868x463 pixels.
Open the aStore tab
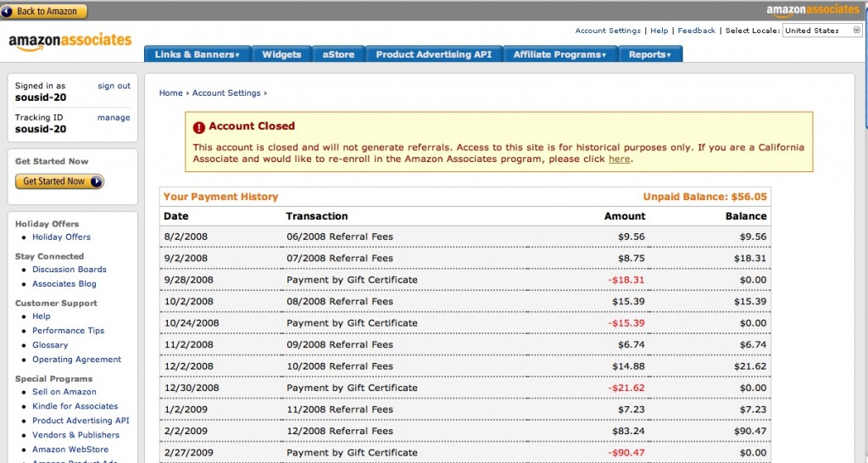338,54
